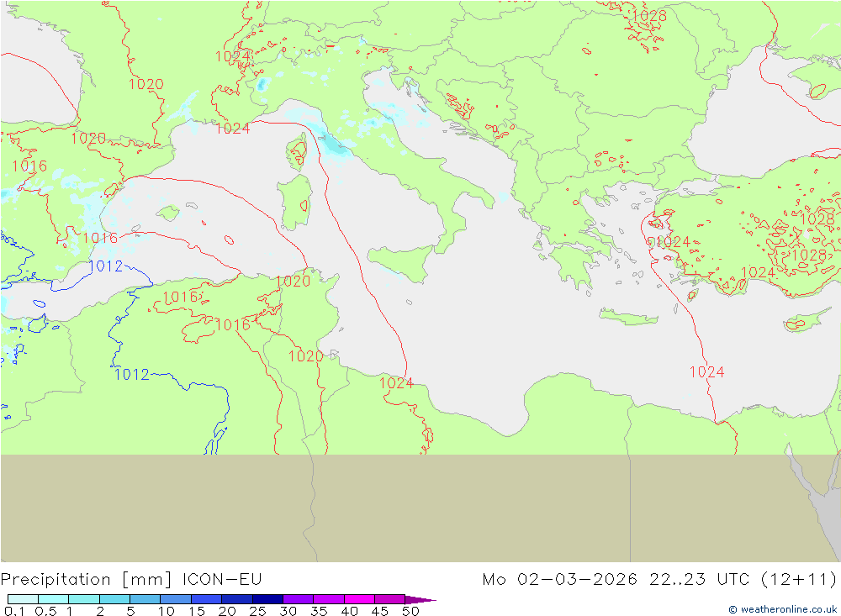Click the legend value label '50'
Viewport: 841px width, 616px height.
(410, 611)
